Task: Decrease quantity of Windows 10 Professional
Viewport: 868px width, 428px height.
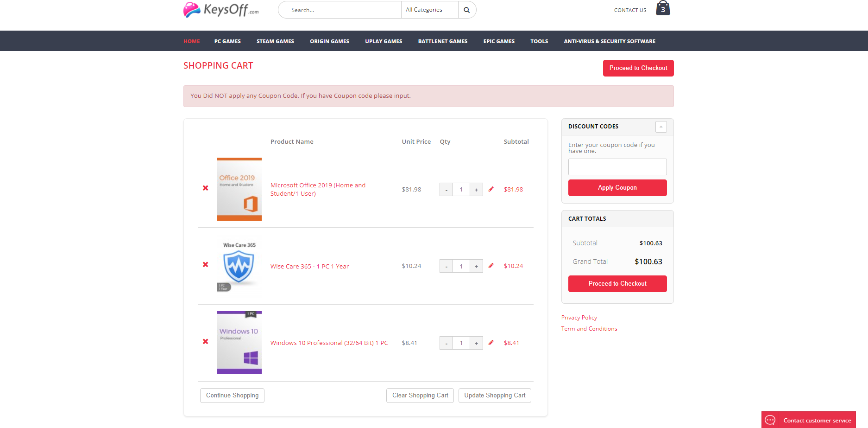Action: pyautogui.click(x=446, y=343)
